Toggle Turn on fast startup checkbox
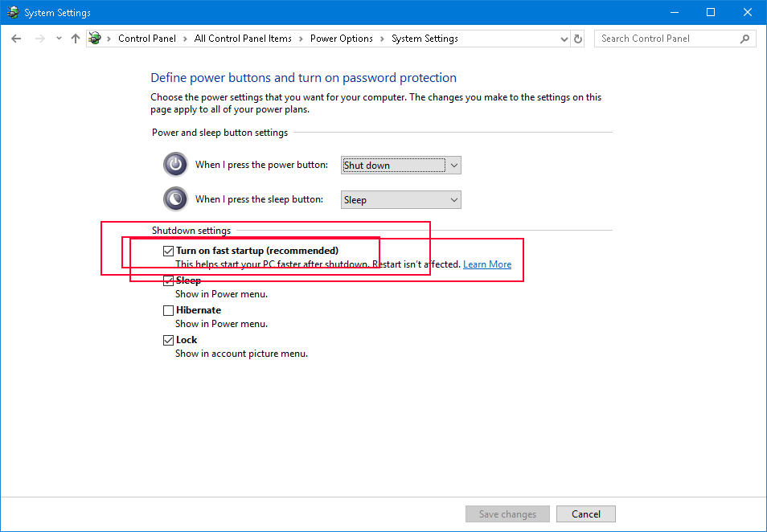Viewport: 767px width, 532px height. 168,251
